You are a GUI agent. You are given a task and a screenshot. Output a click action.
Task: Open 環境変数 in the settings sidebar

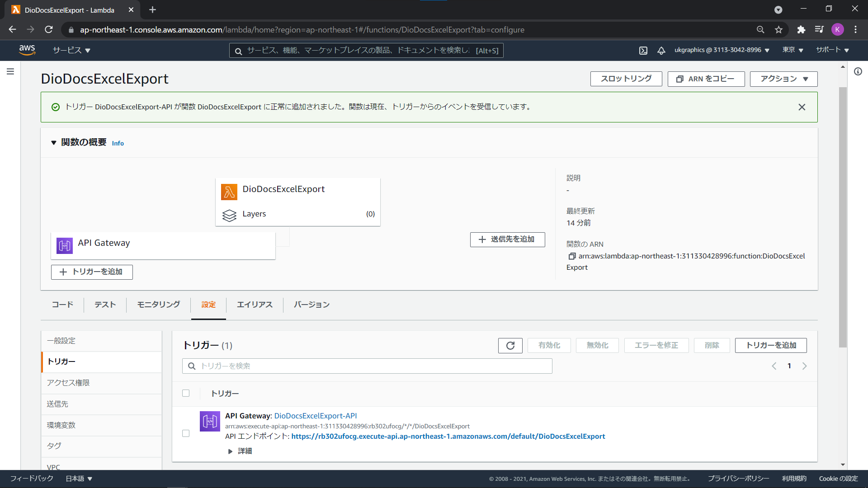point(101,425)
